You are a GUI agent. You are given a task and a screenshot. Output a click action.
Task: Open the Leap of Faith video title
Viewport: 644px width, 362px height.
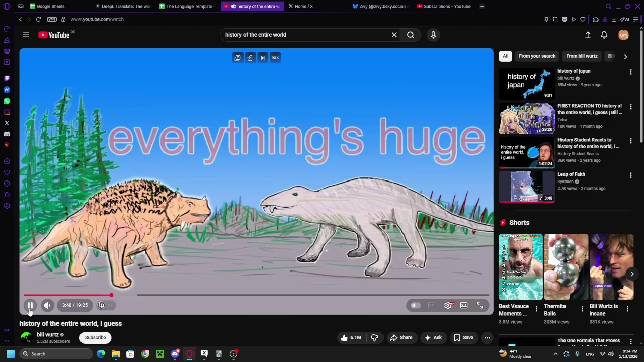[x=571, y=174]
